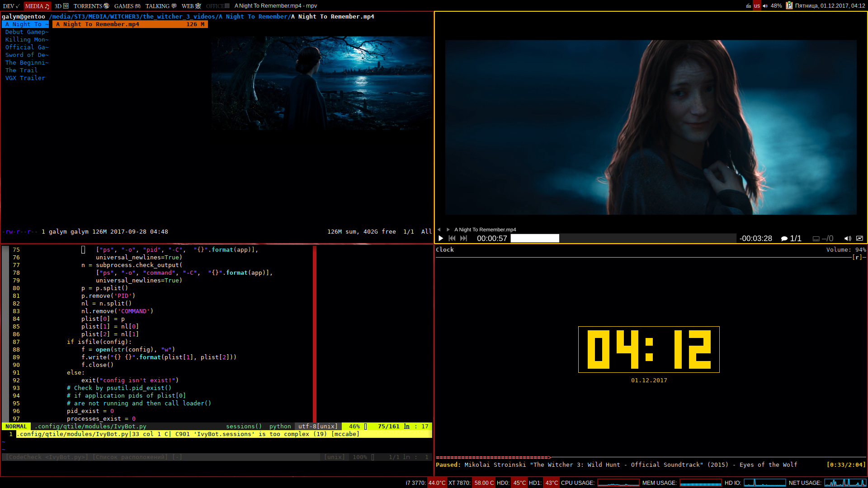Switch to the TORRENTS workspace

pos(91,6)
